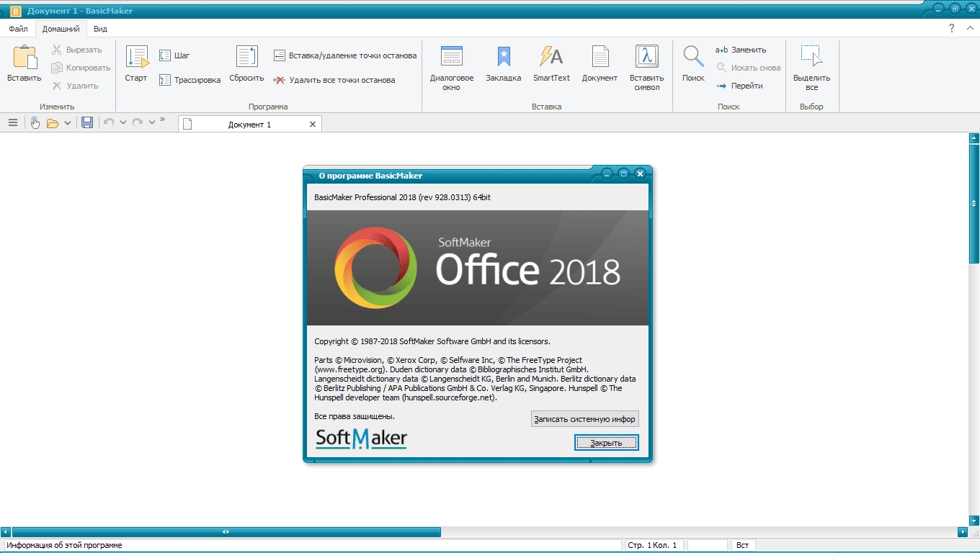Expand the redo history dropdown
980x553 pixels.
click(x=152, y=123)
